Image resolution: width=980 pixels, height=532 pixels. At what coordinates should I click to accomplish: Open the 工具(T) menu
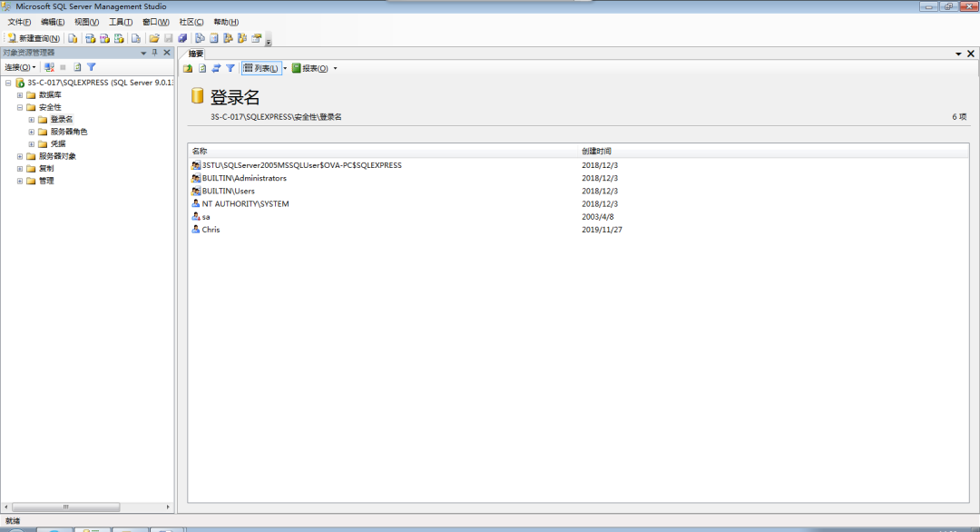[121, 22]
